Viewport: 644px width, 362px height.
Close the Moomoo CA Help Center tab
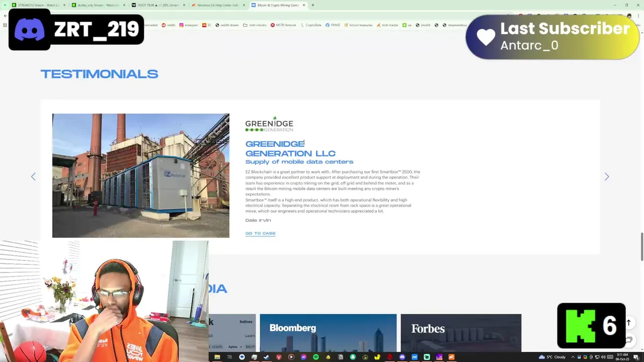[x=244, y=5]
